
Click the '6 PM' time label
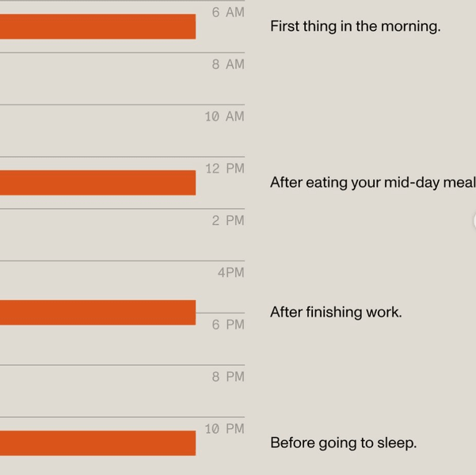(x=228, y=325)
